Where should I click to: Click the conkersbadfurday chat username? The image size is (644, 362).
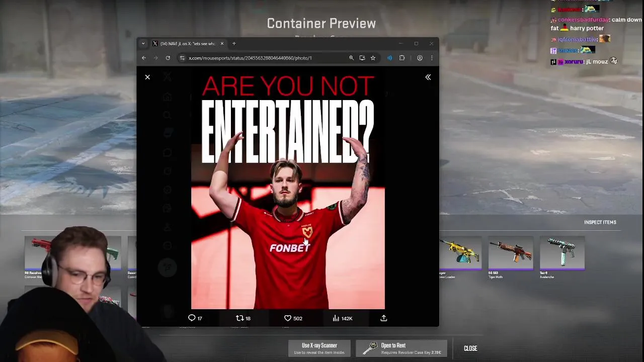point(583,20)
